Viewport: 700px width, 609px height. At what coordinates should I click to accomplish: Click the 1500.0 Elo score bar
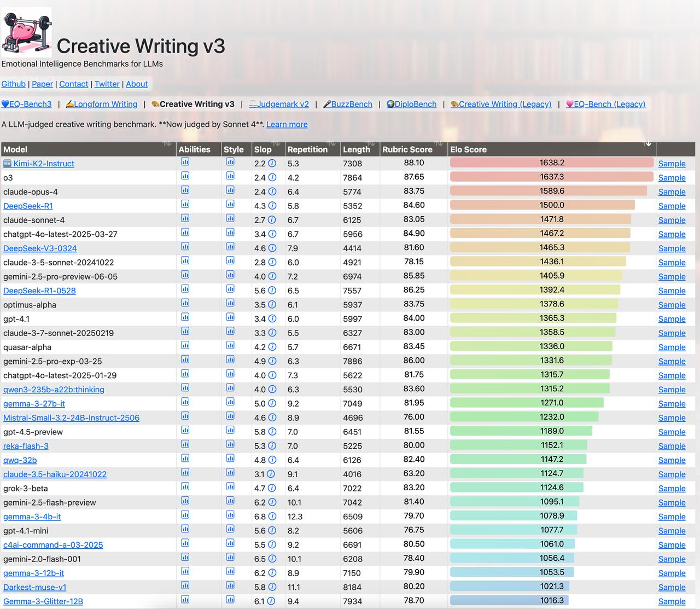542,205
